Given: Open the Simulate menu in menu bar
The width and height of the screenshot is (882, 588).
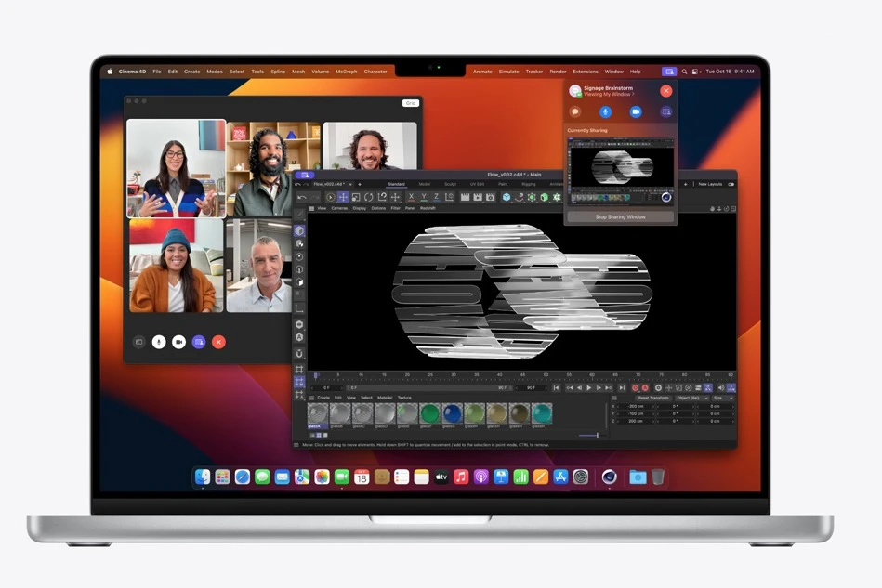Looking at the screenshot, I should click(x=508, y=72).
